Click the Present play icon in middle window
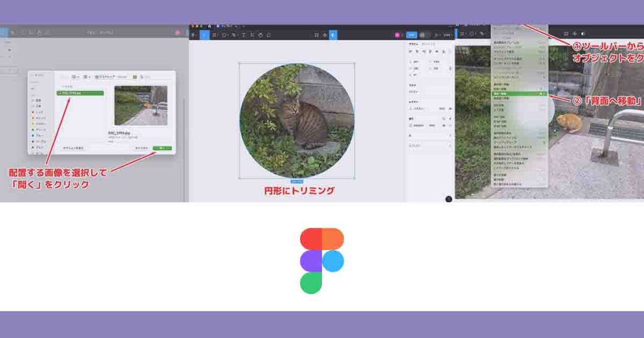This screenshot has height=338, width=644. 436,35
